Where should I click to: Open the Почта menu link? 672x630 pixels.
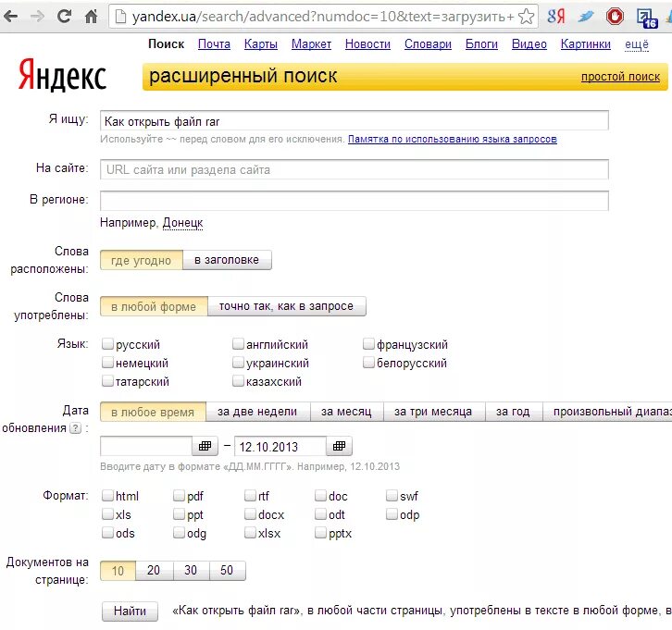click(214, 44)
